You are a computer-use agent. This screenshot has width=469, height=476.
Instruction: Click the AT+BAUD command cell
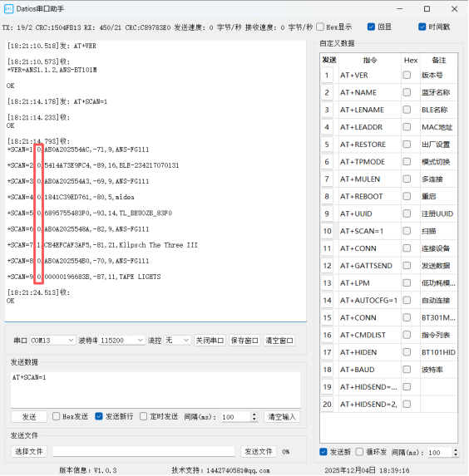pyautogui.click(x=369, y=370)
